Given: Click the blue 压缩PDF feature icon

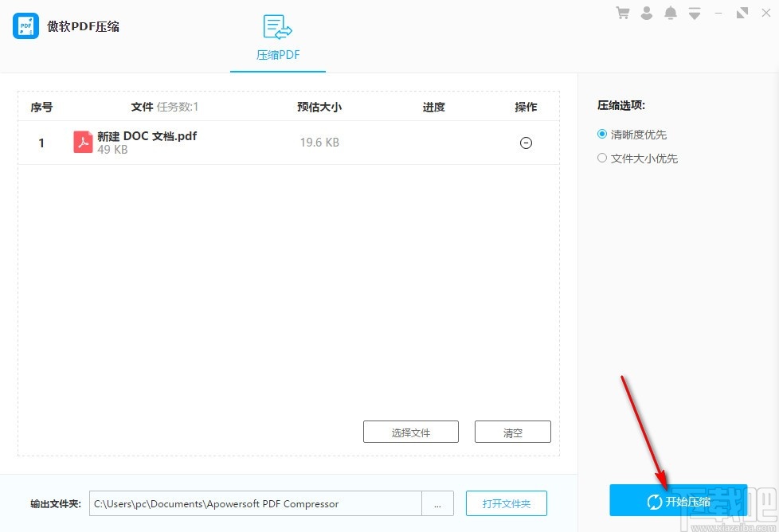Looking at the screenshot, I should pyautogui.click(x=277, y=26).
